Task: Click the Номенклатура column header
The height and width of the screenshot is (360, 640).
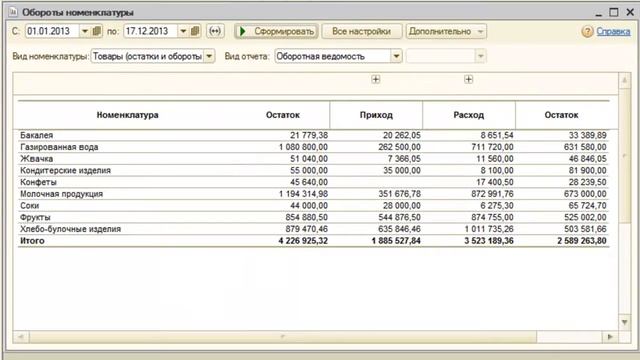Action: 127,115
